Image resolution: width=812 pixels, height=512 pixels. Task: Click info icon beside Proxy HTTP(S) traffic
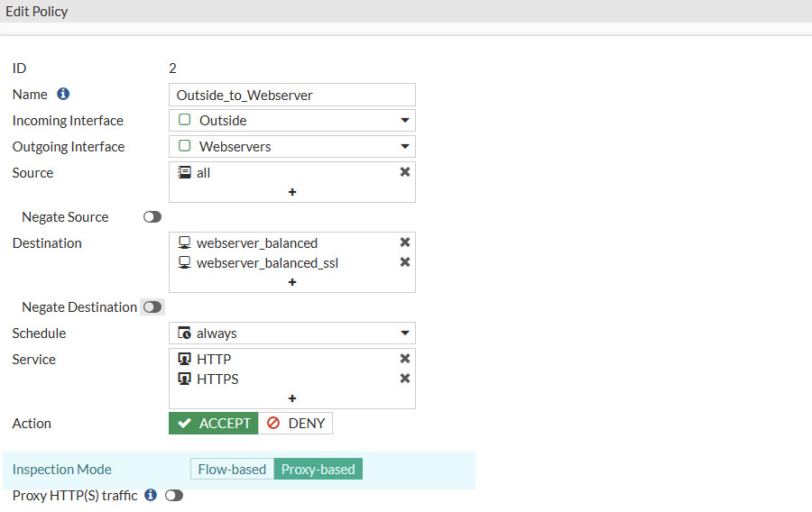pyautogui.click(x=151, y=495)
